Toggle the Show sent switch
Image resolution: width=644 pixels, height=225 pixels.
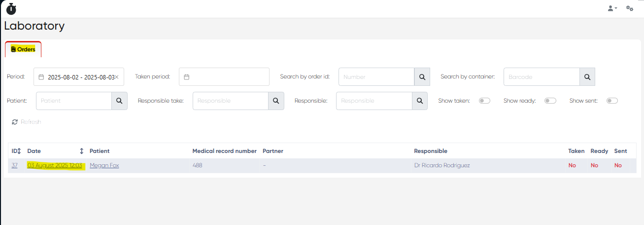(612, 101)
